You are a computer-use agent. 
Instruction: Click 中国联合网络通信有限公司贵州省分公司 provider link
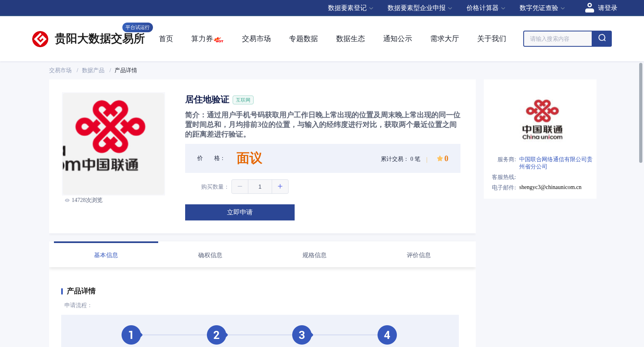[555, 163]
